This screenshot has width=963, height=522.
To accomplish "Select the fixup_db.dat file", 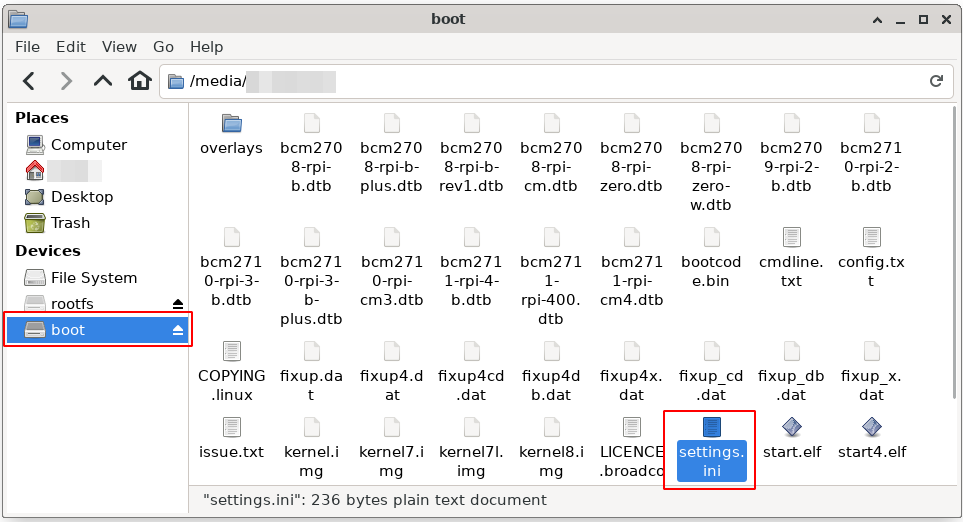I will 791,372.
